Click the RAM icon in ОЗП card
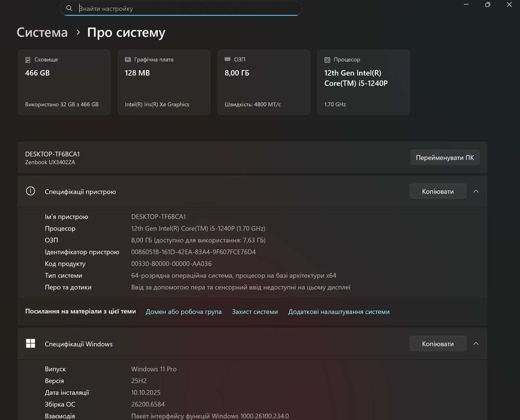This screenshot has height=420, width=520. tap(228, 59)
